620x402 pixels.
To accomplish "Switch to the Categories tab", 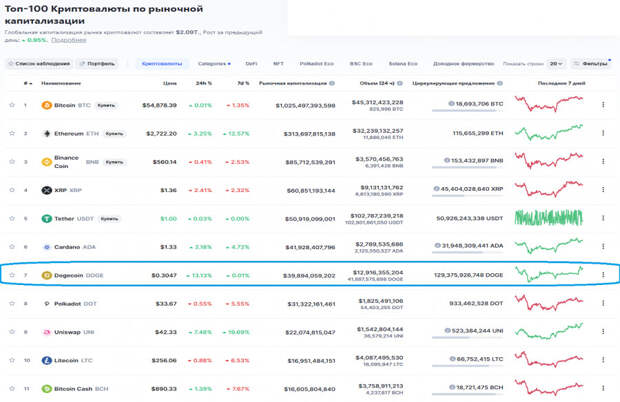I will [x=214, y=64].
